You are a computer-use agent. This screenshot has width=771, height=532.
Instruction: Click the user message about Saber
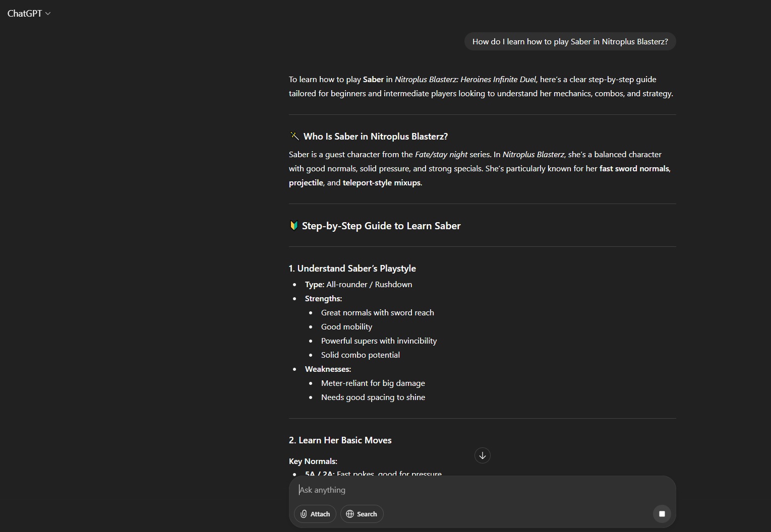coord(570,41)
